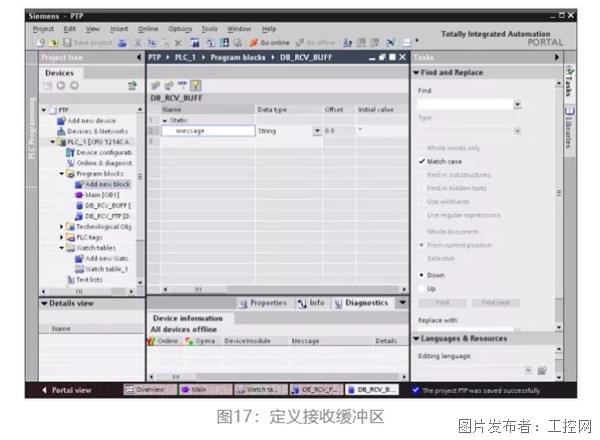Switch to the Diagnostics tab

pyautogui.click(x=366, y=302)
